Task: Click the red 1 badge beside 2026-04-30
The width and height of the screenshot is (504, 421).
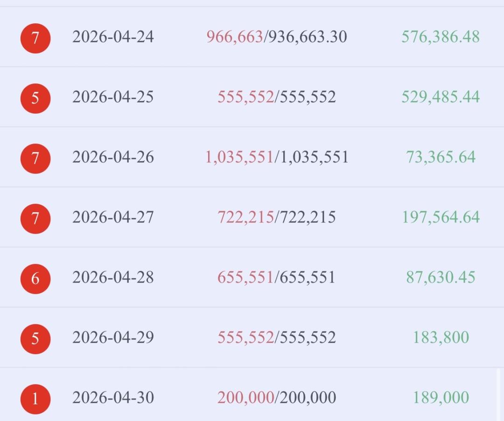Action: point(35,399)
